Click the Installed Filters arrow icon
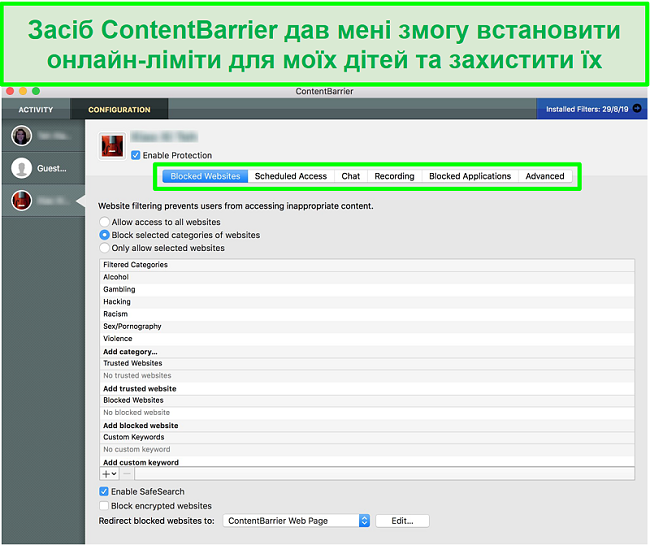The height and width of the screenshot is (545, 650). [x=637, y=109]
